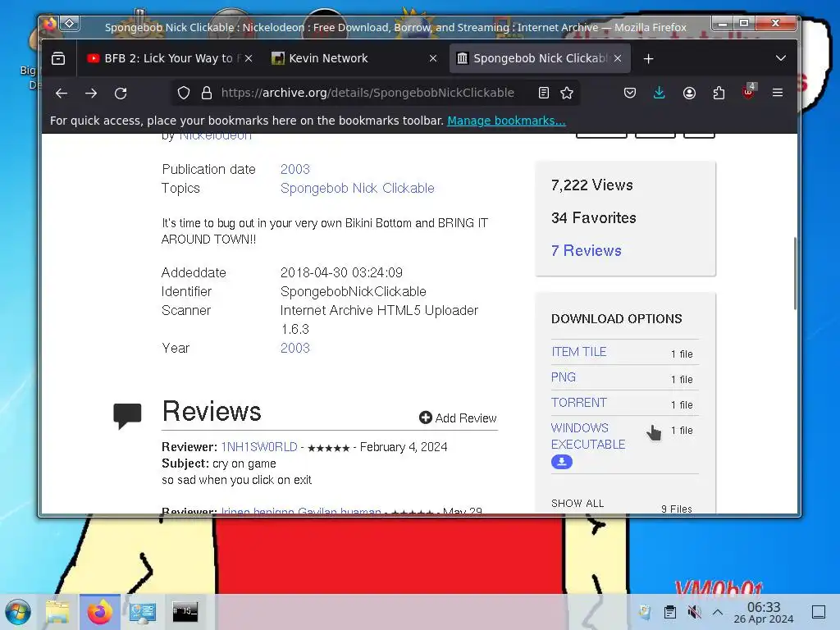This screenshot has height=630, width=840.
Task: Click Firefox taskbar icon
Action: (x=100, y=612)
